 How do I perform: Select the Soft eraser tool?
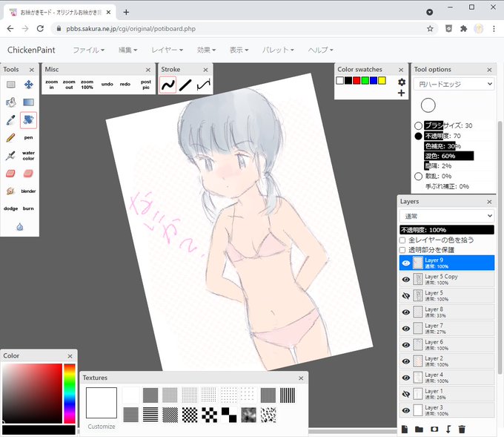(x=29, y=174)
